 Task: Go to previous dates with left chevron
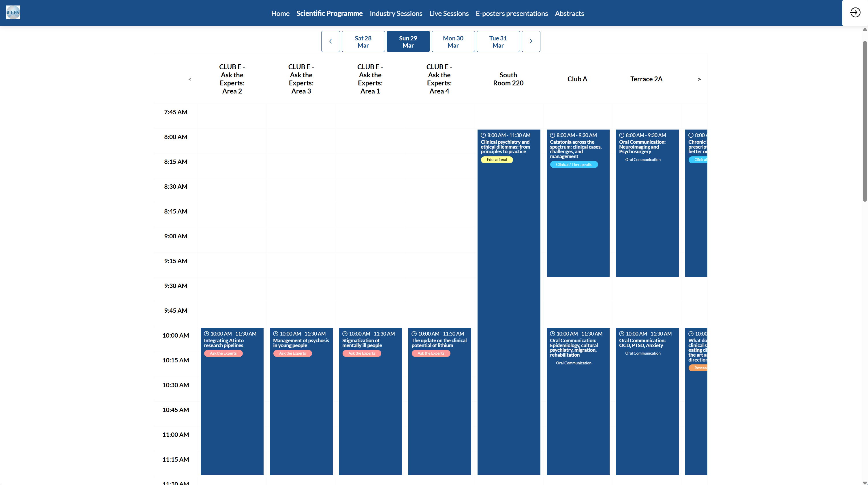(x=330, y=41)
